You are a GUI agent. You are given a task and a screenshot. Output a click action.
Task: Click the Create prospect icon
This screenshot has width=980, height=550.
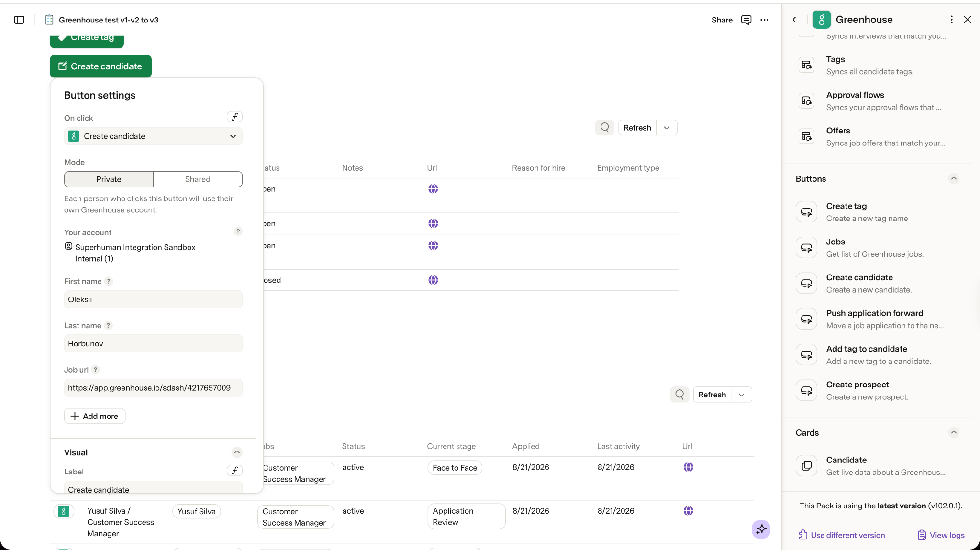tap(807, 390)
